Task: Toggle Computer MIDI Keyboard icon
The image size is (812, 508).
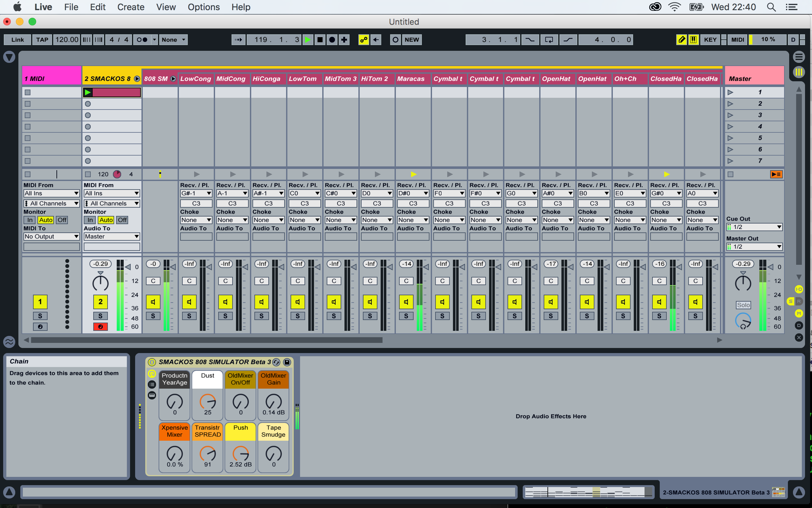Action: (x=693, y=40)
